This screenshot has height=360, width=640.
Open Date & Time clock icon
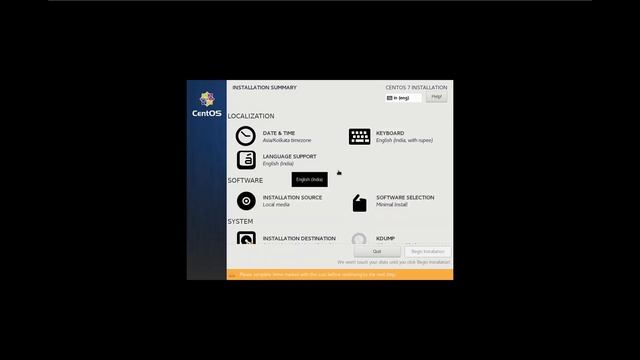tap(246, 136)
